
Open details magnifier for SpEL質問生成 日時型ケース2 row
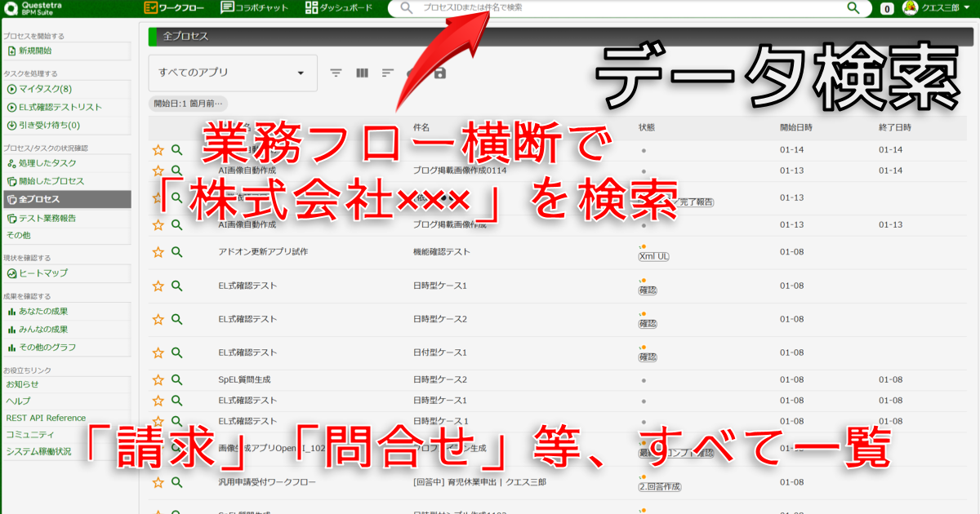pos(176,380)
